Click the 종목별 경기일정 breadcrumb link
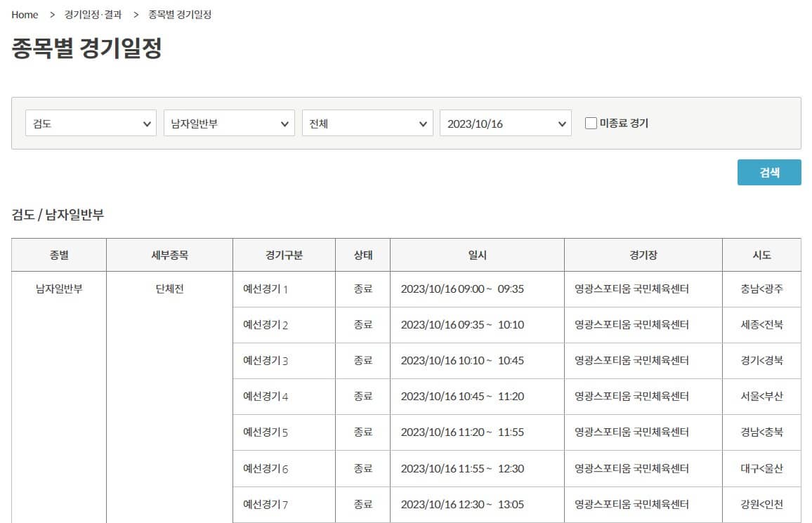 pos(179,14)
